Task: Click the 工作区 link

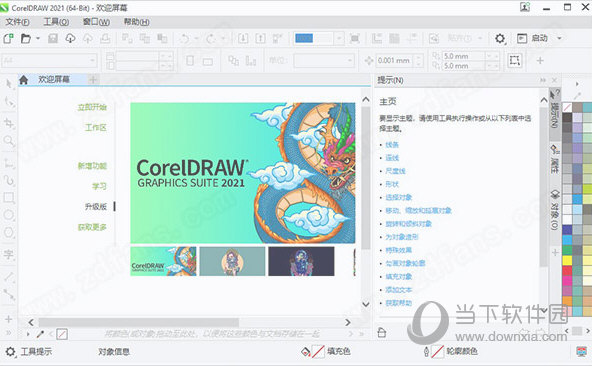Action: coord(96,128)
